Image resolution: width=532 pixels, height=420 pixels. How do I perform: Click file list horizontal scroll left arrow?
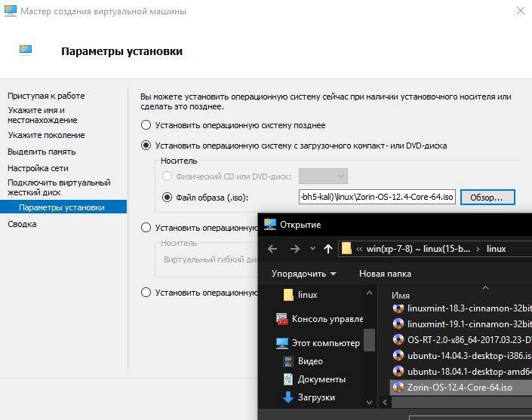[x=385, y=403]
